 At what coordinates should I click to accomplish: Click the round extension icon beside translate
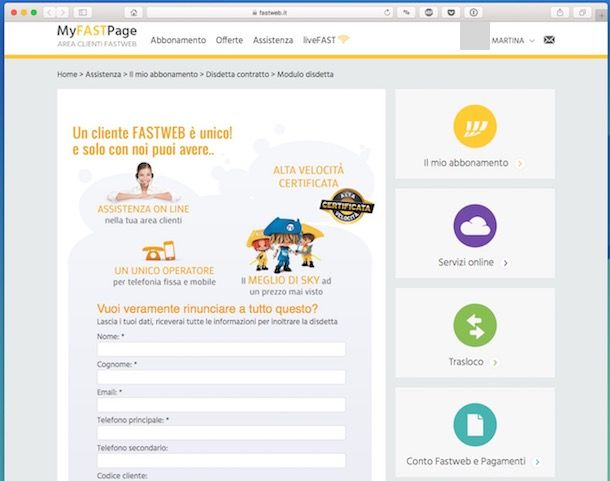[x=429, y=12]
